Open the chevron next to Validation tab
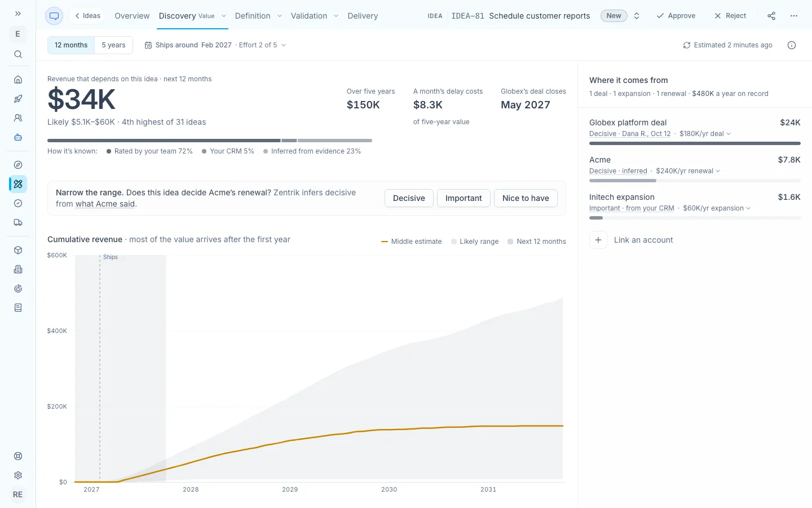 [x=336, y=16]
